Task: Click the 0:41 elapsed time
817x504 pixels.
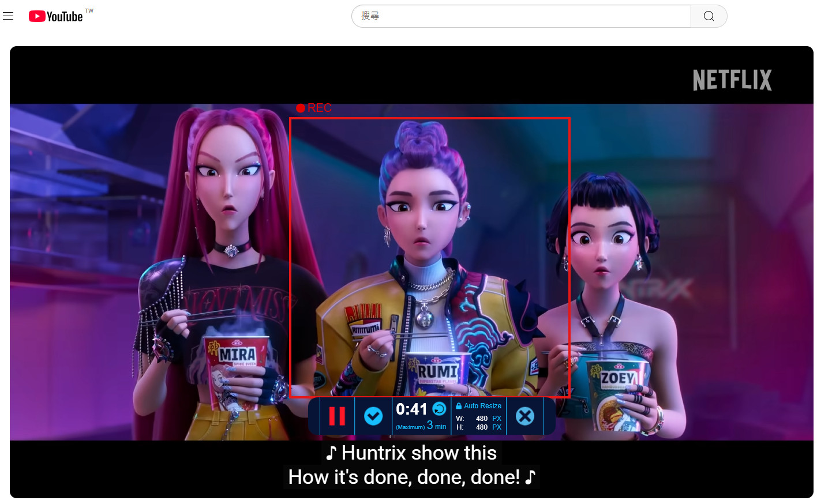Action: (x=411, y=409)
